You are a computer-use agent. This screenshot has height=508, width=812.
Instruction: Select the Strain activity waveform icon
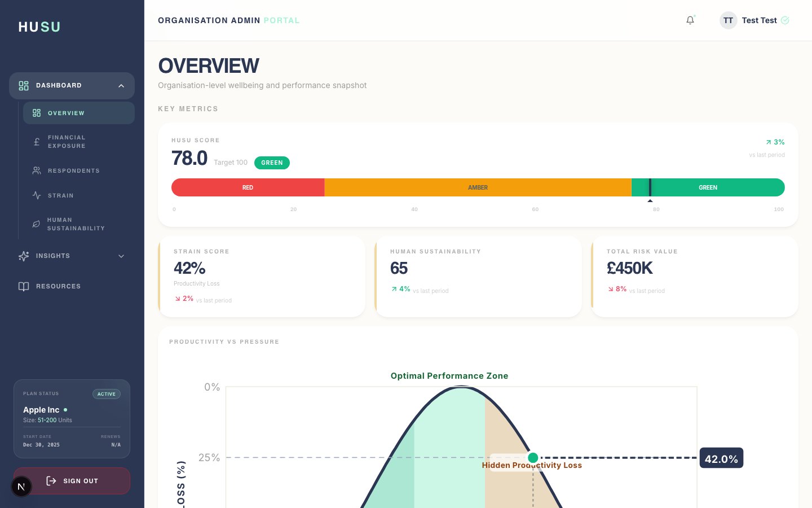click(36, 195)
